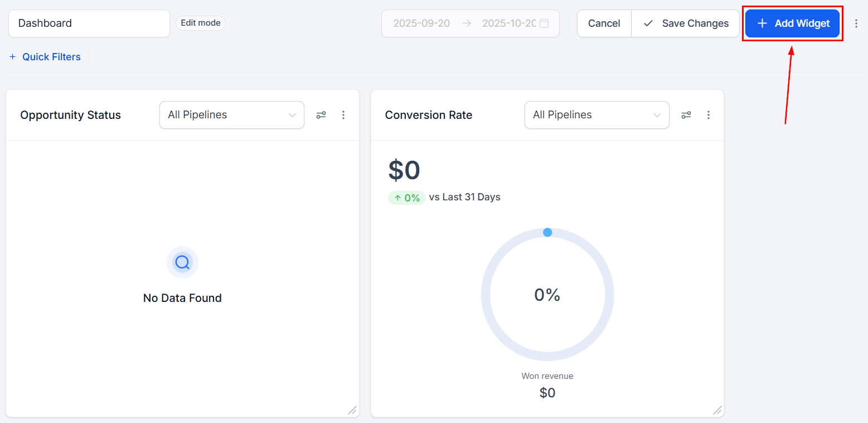Click the Dashboard title input field
Viewport: 868px width, 423px height.
(89, 23)
